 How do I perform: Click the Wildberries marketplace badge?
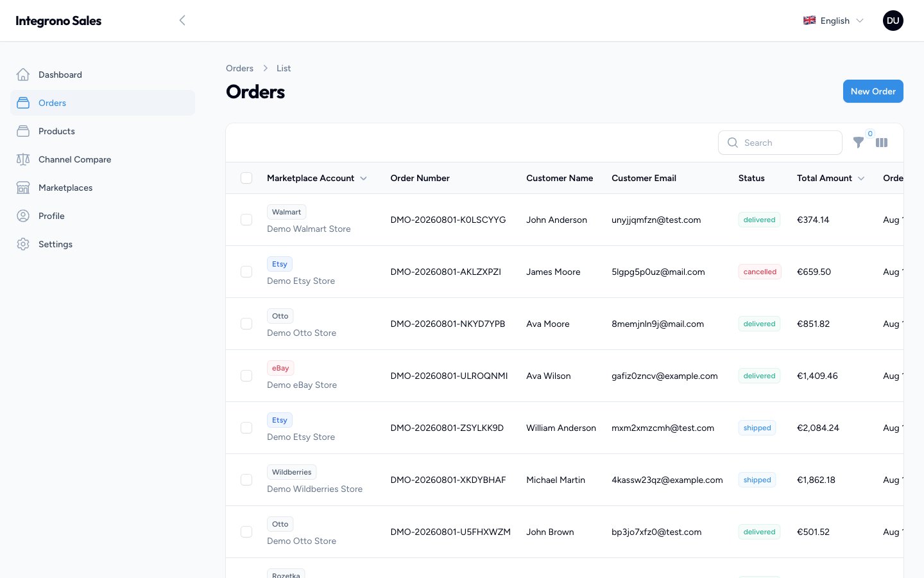tap(291, 472)
